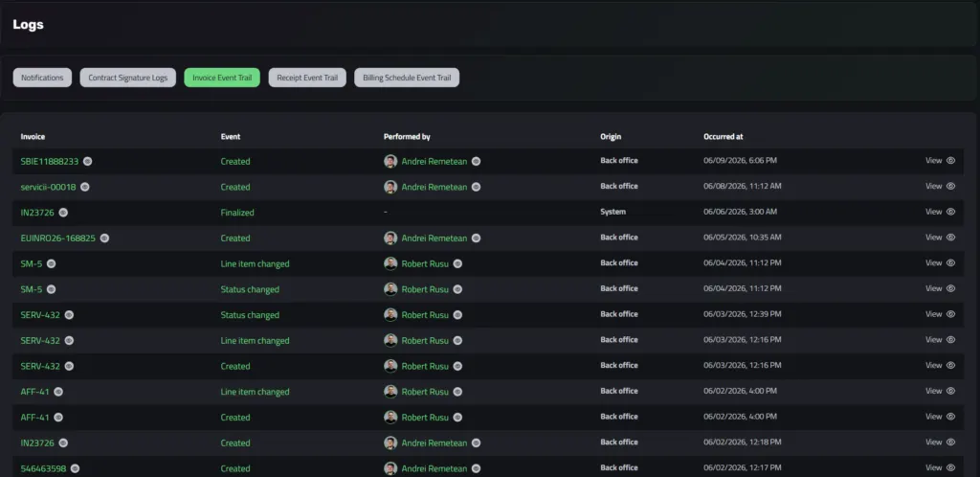This screenshot has width=980, height=477.
Task: Select the Receipt Event Trail tab
Action: point(307,78)
